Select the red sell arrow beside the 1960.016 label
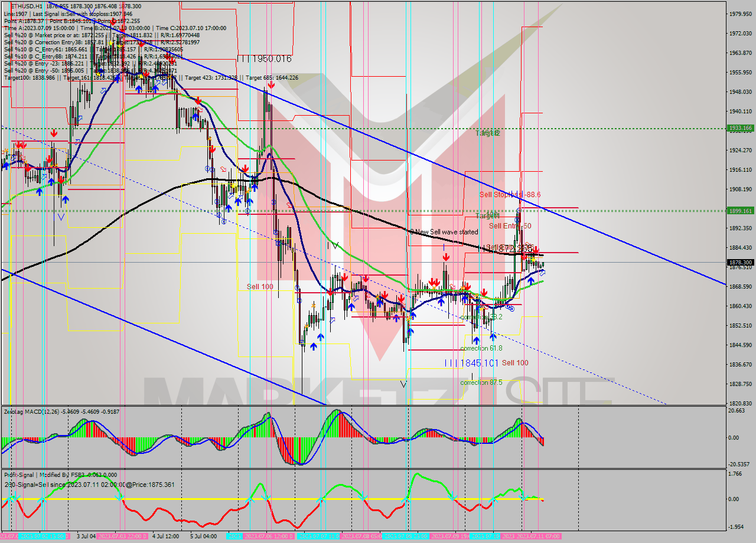The height and width of the screenshot is (543, 756). [x=271, y=84]
